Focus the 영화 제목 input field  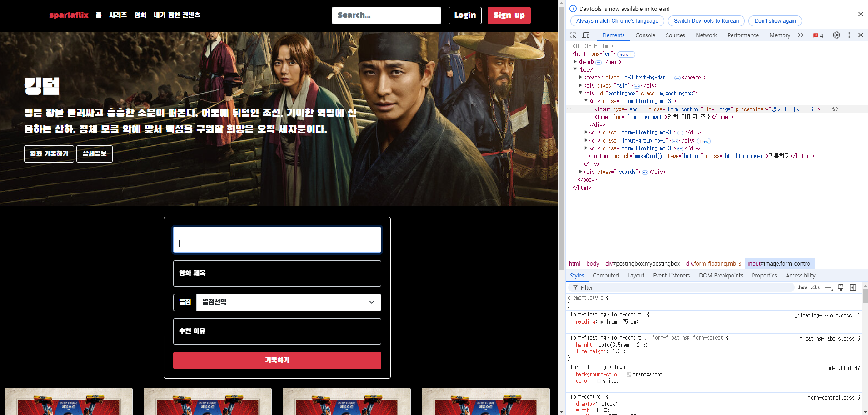point(277,273)
